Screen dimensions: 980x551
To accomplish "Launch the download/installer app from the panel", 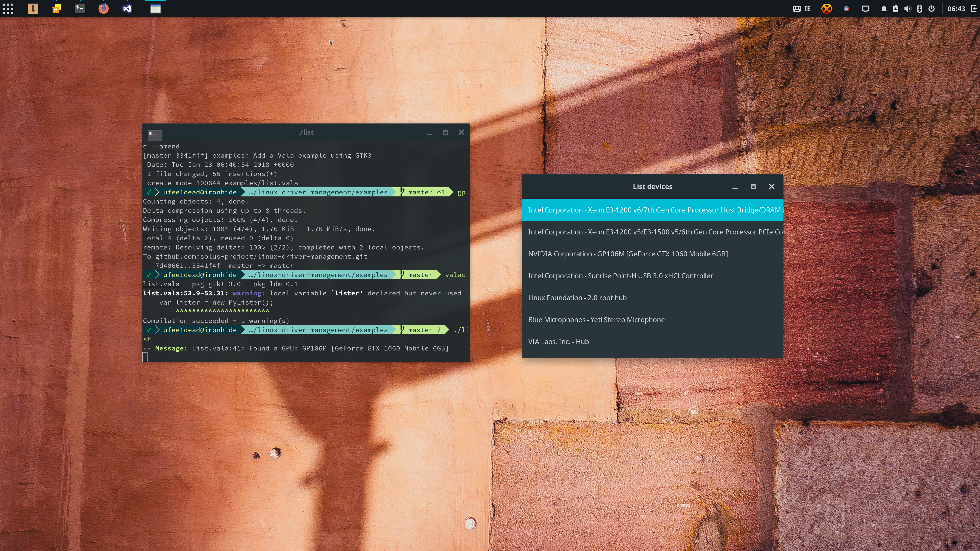I will click(33, 8).
